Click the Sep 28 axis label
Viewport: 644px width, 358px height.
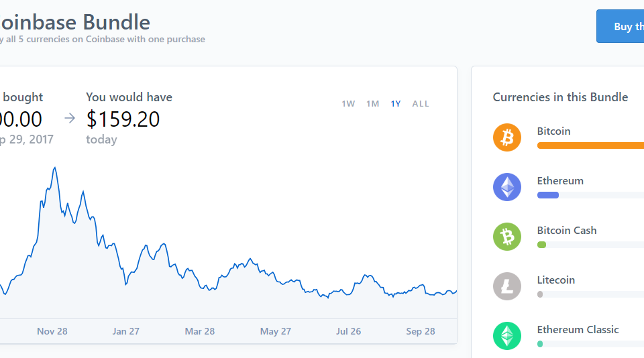point(421,331)
